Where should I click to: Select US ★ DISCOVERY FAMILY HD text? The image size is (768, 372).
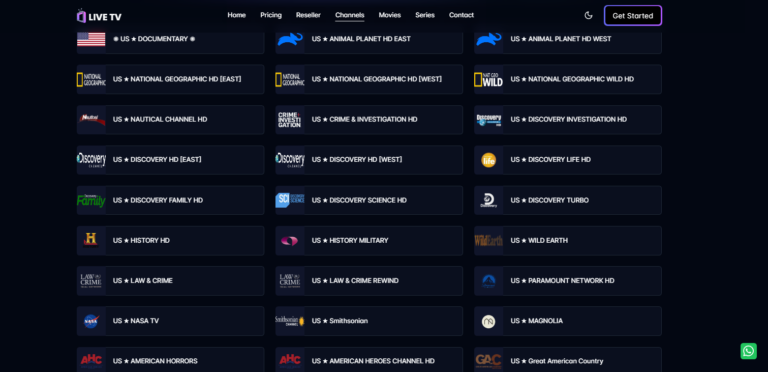158,200
